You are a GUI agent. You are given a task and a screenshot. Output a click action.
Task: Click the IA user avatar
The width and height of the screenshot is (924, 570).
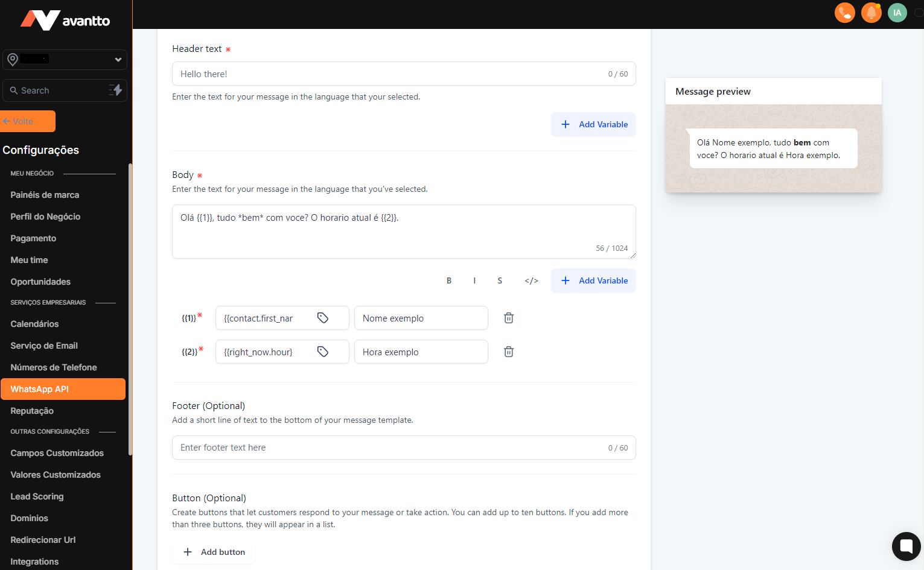897,13
